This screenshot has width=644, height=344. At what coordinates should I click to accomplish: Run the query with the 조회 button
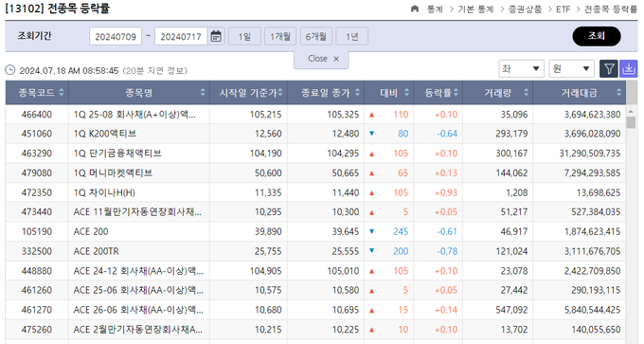597,36
